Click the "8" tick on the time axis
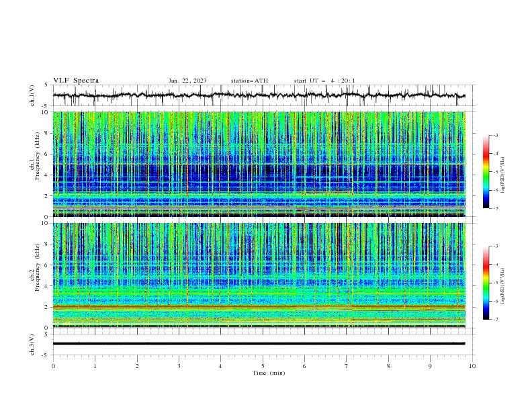Screen dimensions: 532x411 point(388,366)
